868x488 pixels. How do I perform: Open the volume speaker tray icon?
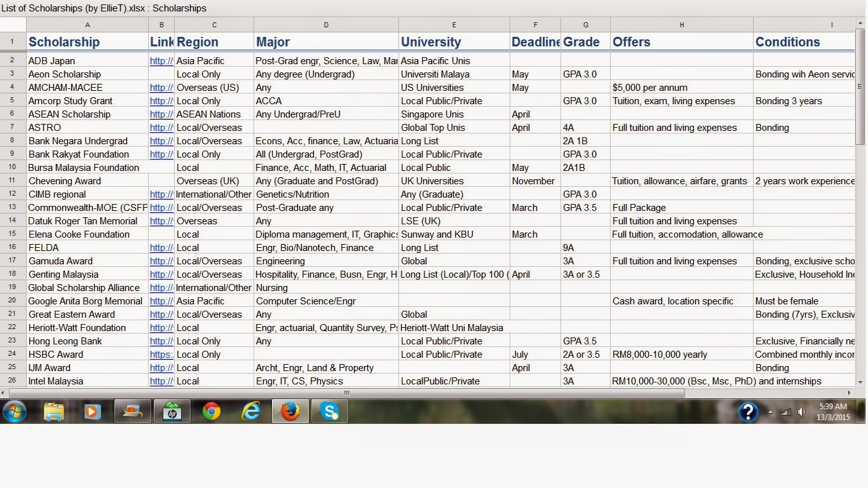[802, 412]
